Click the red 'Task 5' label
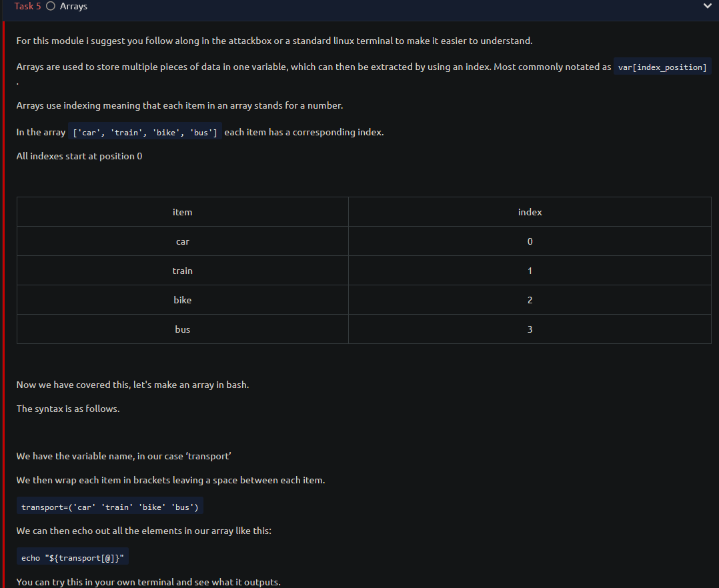Screen dimensions: 719x588 point(27,6)
